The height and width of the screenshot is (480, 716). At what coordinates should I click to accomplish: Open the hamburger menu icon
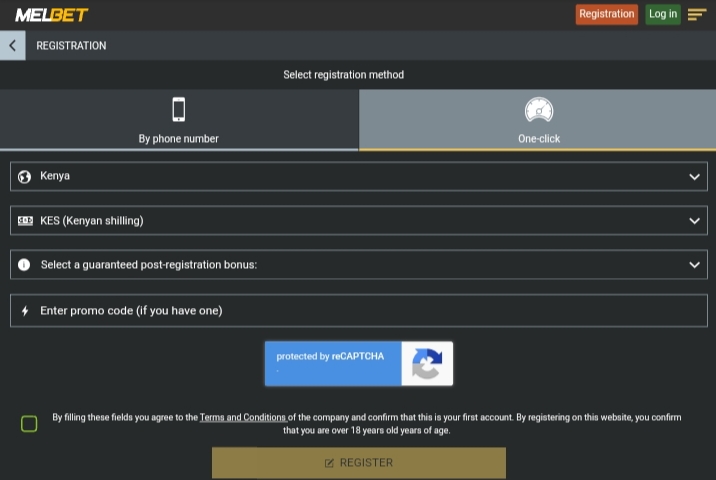697,15
